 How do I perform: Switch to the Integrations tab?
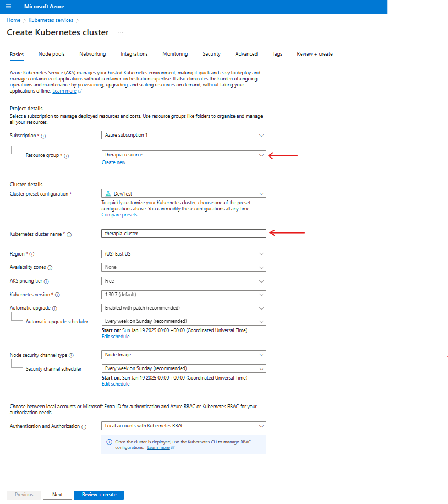point(134,54)
